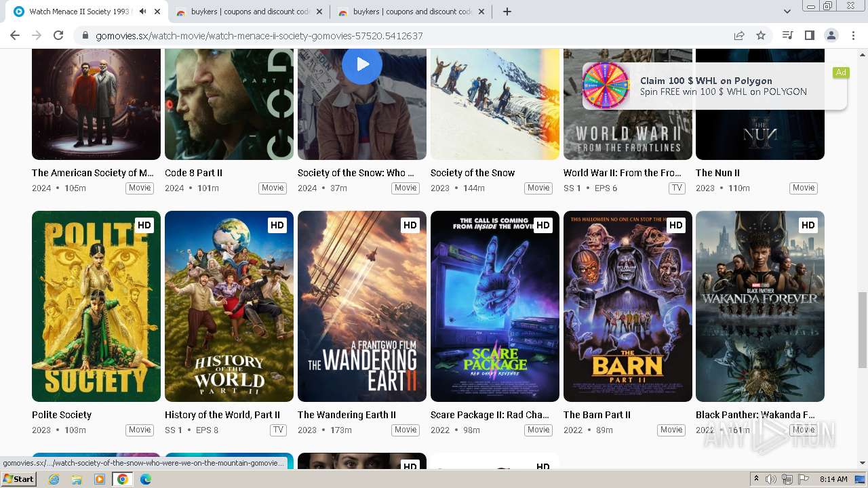The height and width of the screenshot is (488, 868).
Task: Click the Society of the Snow 2023 poster
Action: coord(495,104)
